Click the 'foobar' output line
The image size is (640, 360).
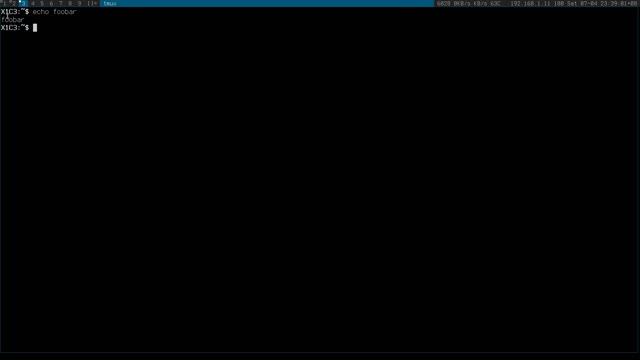point(13,20)
